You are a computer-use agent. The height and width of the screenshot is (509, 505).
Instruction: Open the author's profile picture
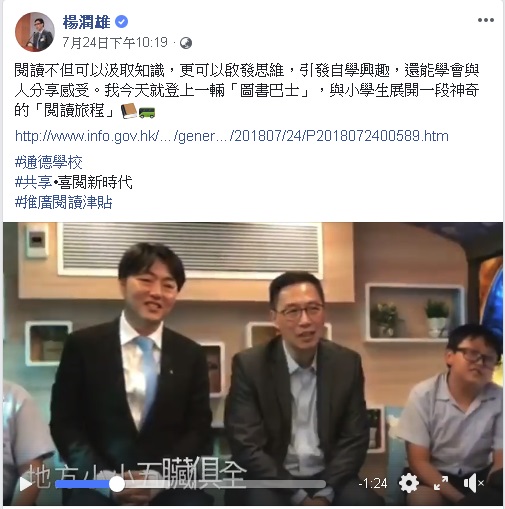35,32
